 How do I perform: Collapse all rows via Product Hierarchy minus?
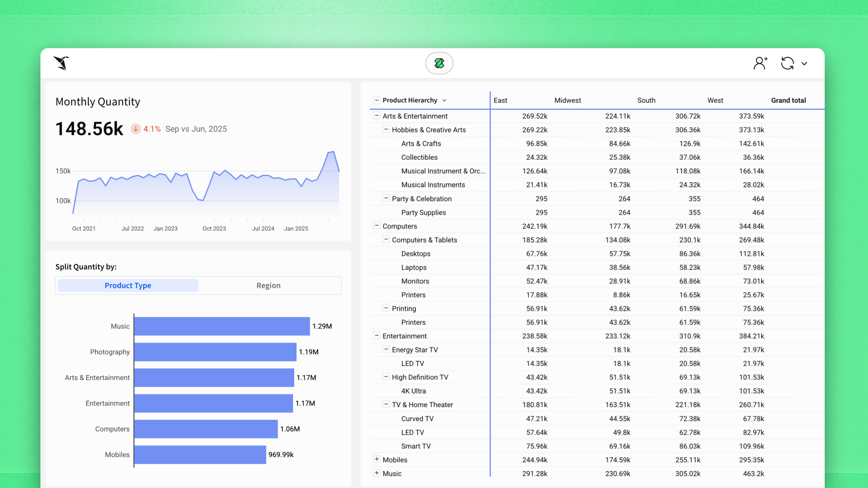click(377, 100)
